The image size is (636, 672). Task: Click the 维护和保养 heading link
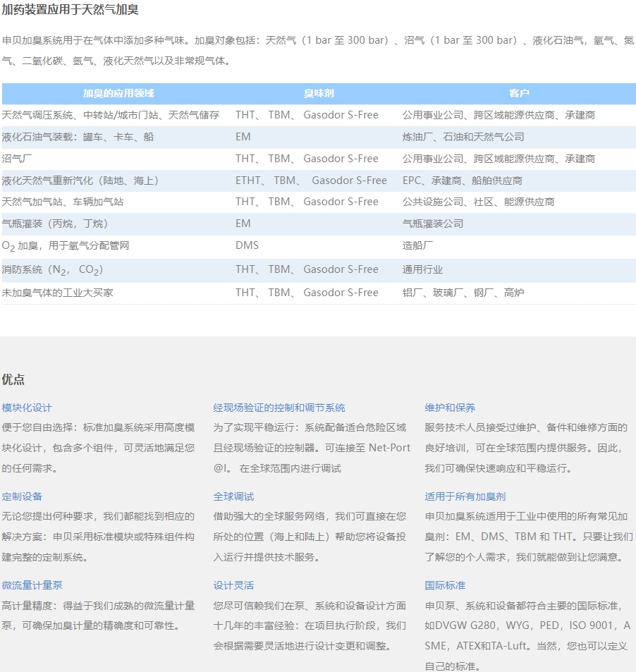pos(450,408)
